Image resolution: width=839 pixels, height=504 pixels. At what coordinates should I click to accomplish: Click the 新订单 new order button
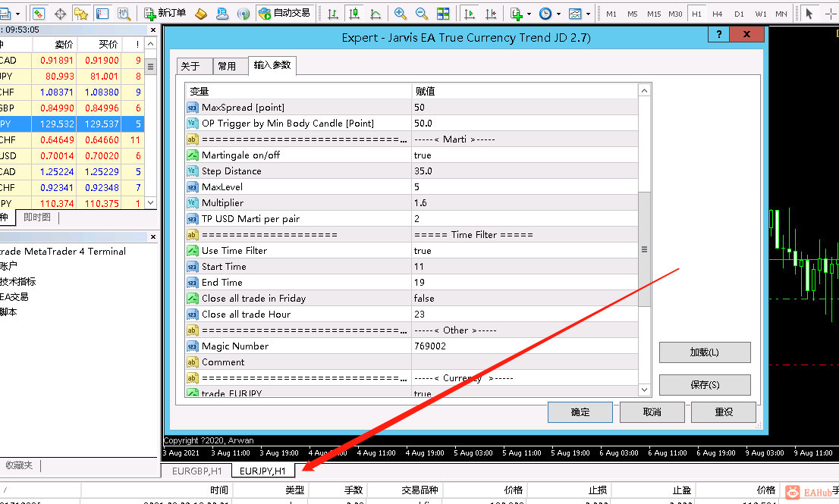pos(165,14)
